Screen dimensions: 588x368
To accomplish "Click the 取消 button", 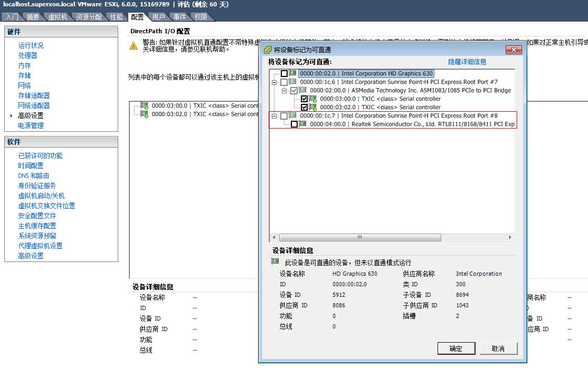I will pyautogui.click(x=498, y=348).
